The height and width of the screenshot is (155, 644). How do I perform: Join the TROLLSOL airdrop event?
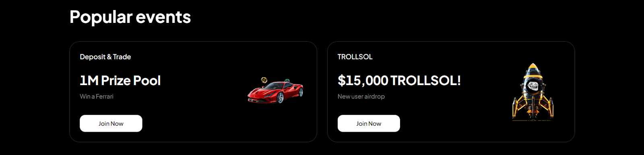pyautogui.click(x=369, y=123)
